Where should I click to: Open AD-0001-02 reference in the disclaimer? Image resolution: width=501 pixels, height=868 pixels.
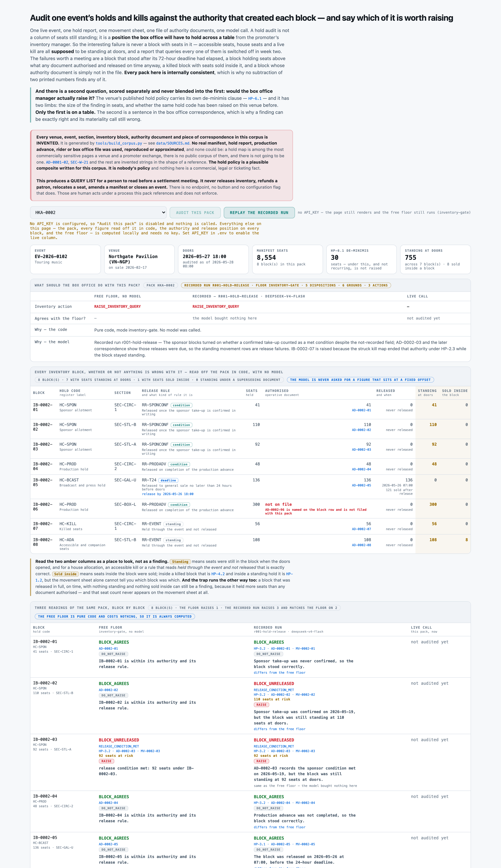pos(57,162)
